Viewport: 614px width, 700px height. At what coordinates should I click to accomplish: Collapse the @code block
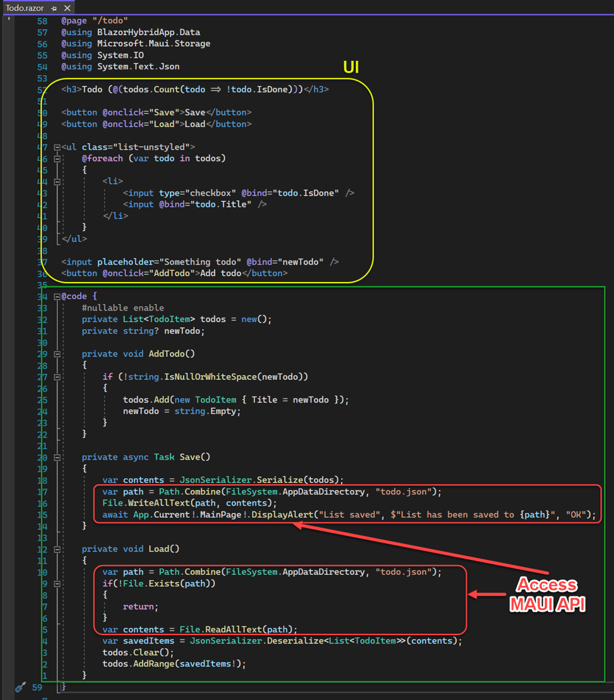pyautogui.click(x=57, y=297)
